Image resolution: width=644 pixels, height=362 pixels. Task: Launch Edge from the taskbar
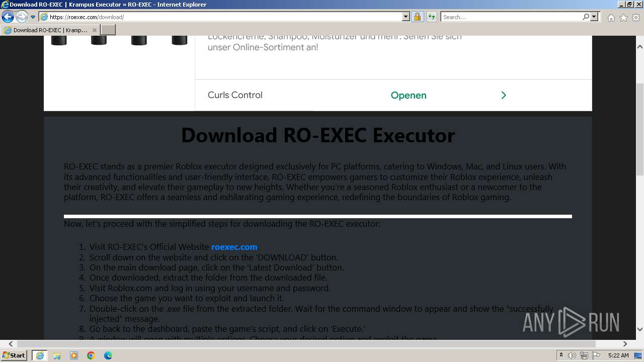[108, 355]
